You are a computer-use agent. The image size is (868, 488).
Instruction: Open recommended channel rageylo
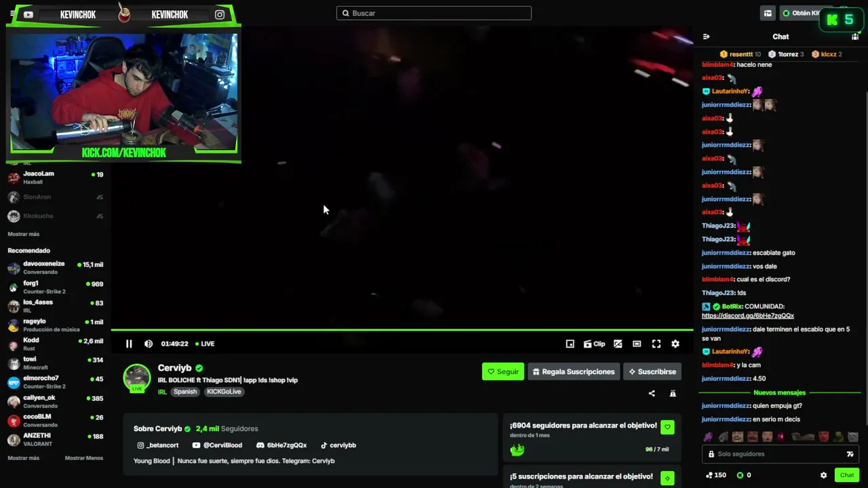tap(56, 325)
